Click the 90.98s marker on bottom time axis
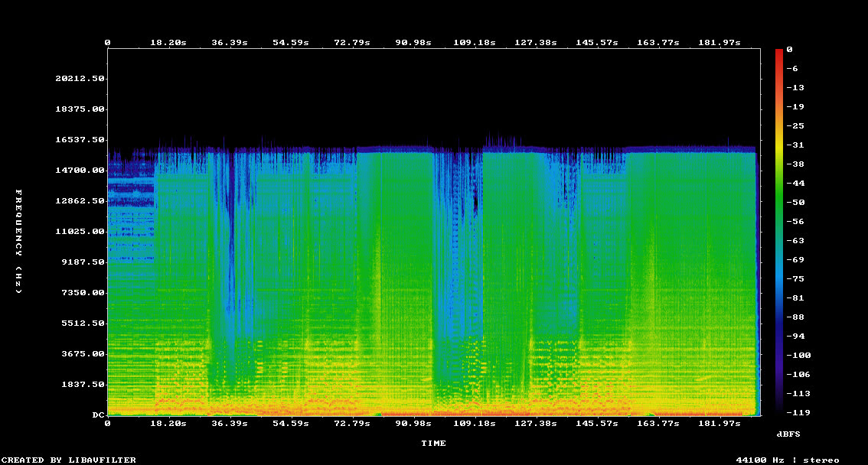The height and width of the screenshot is (465, 868). tap(413, 424)
